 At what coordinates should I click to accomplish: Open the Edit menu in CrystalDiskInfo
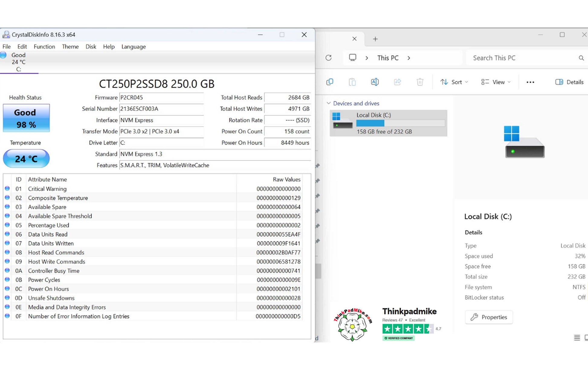[x=22, y=47]
